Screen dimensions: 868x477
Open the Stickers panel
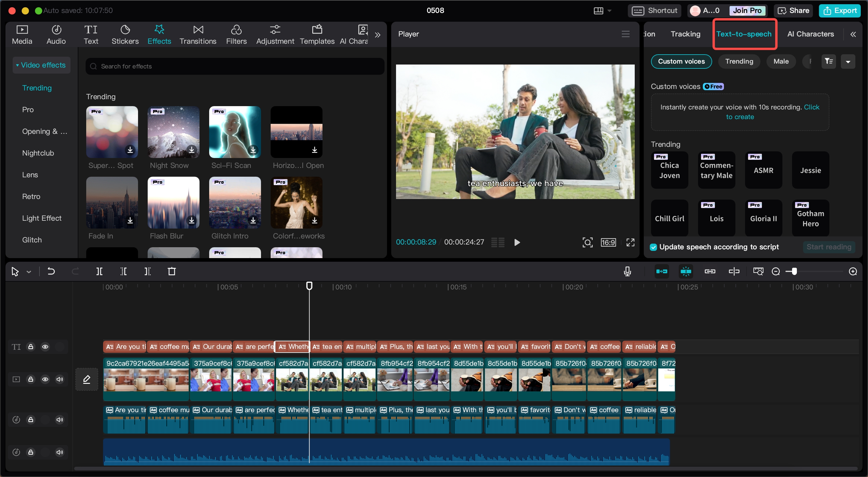coord(125,35)
